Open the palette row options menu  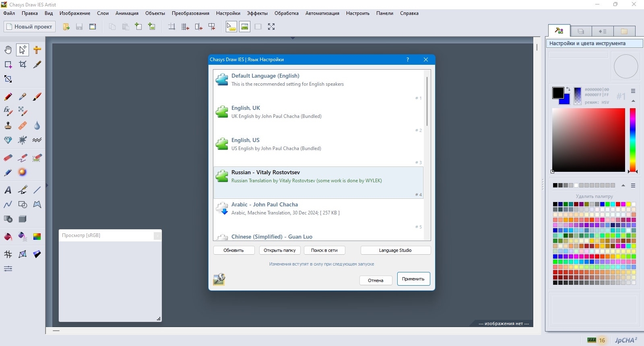click(x=633, y=185)
